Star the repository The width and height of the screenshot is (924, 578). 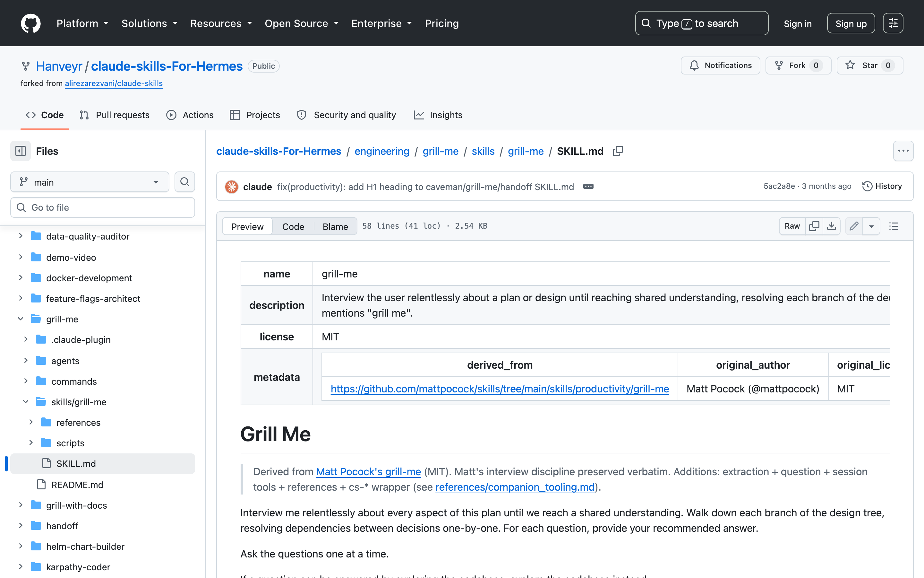(x=869, y=66)
